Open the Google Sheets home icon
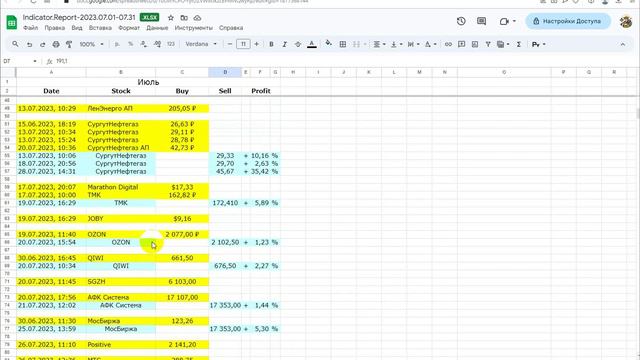 11,22
